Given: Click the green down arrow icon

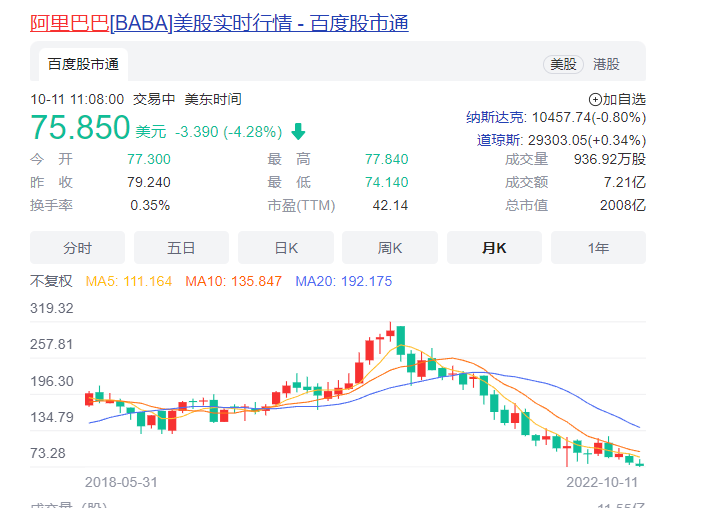Looking at the screenshot, I should click(x=298, y=131).
